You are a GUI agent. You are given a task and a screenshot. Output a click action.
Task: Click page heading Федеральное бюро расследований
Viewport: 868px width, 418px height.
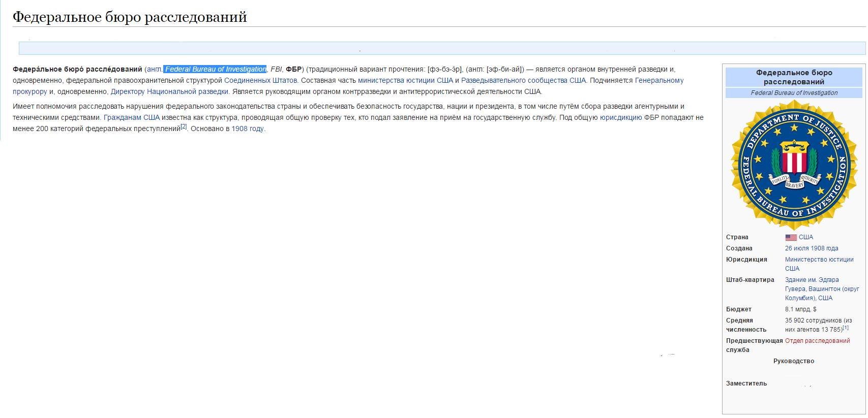130,17
